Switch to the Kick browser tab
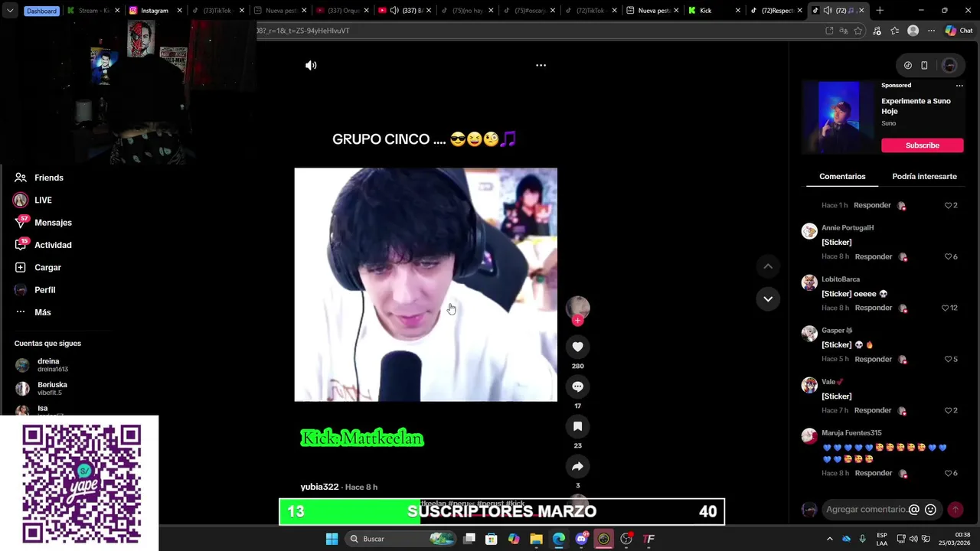 714,11
